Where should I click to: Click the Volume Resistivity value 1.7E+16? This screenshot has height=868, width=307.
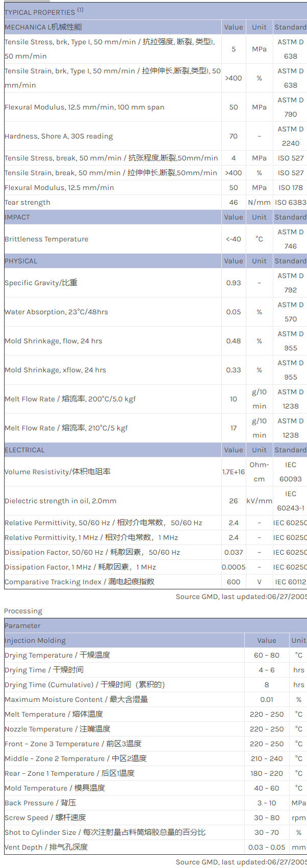point(234,472)
